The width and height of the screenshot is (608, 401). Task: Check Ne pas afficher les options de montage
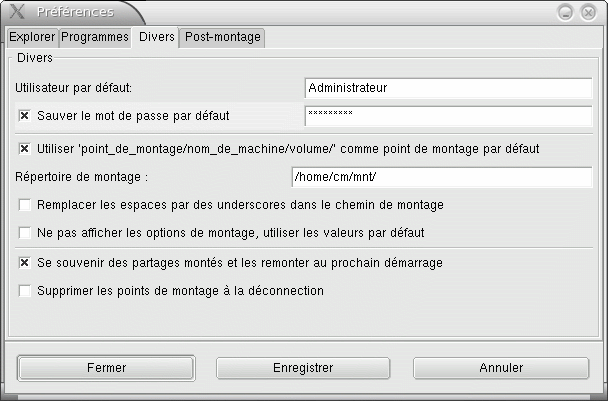pos(25,233)
